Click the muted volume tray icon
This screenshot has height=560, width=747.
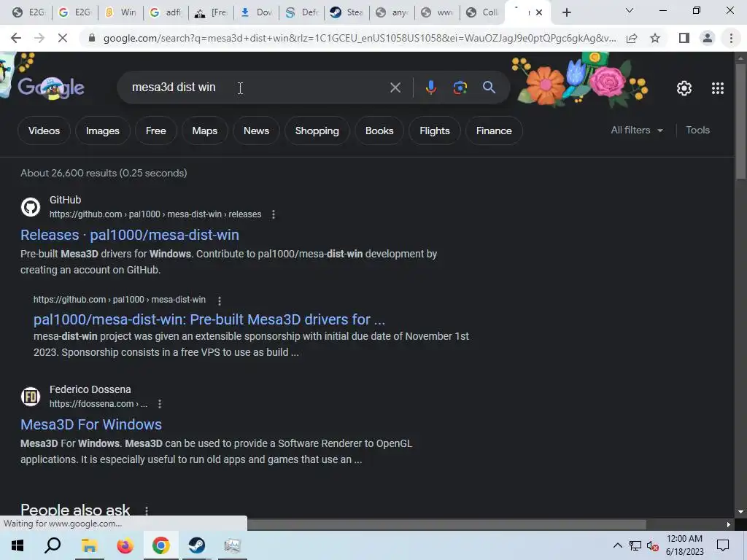pyautogui.click(x=653, y=545)
